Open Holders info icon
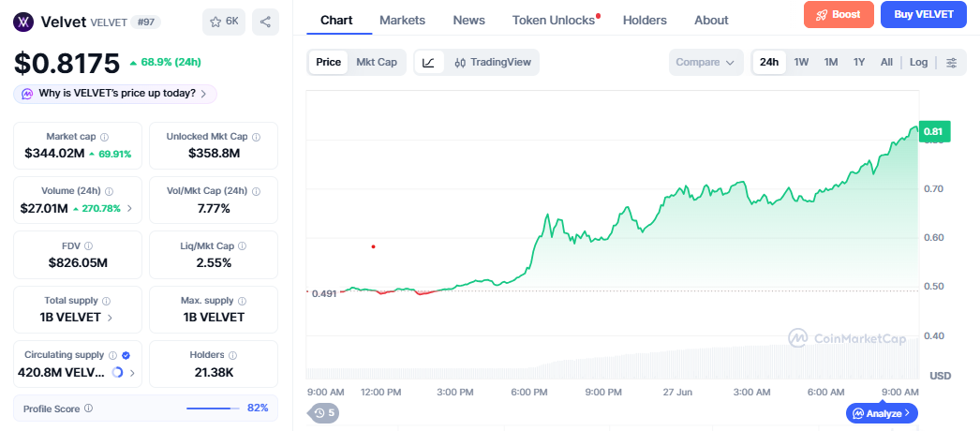Viewport: 980px width, 431px height. pyautogui.click(x=232, y=355)
